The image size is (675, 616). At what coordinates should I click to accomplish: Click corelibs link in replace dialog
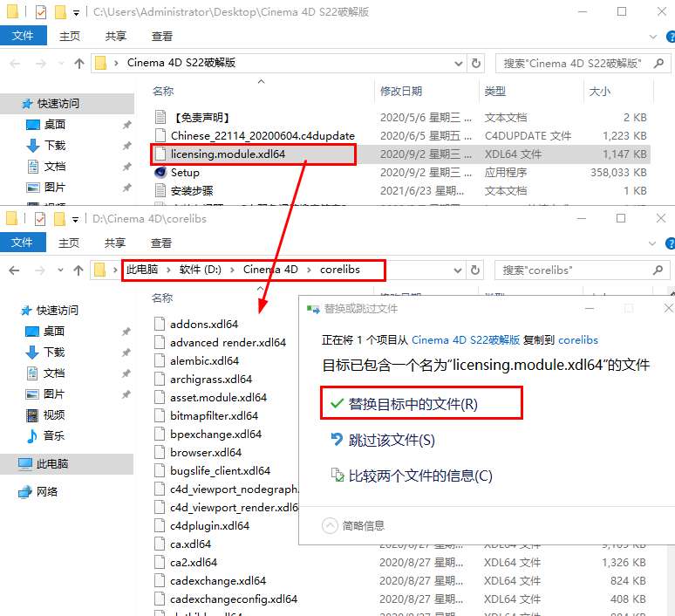(578, 340)
